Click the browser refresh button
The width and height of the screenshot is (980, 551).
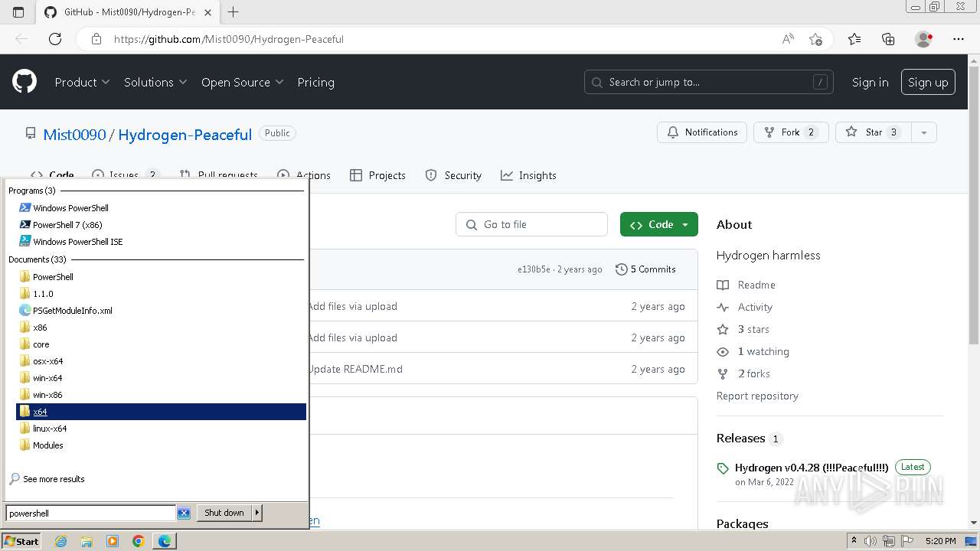tap(55, 39)
